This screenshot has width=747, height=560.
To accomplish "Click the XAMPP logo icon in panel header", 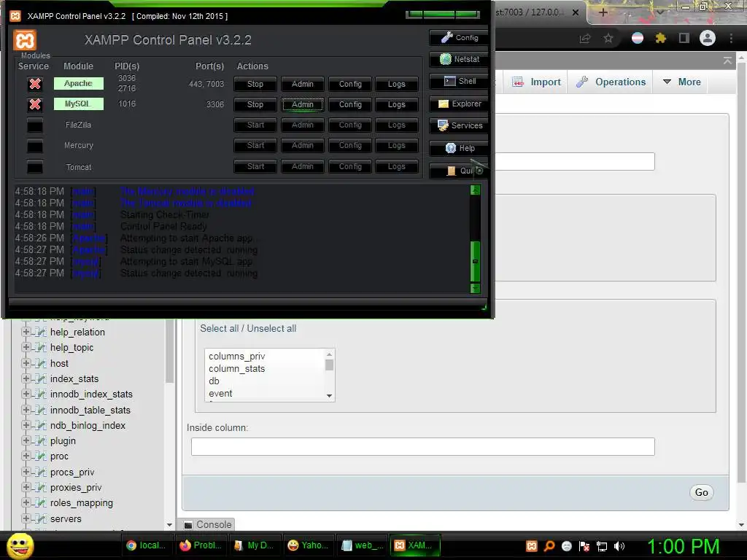I will click(x=25, y=41).
